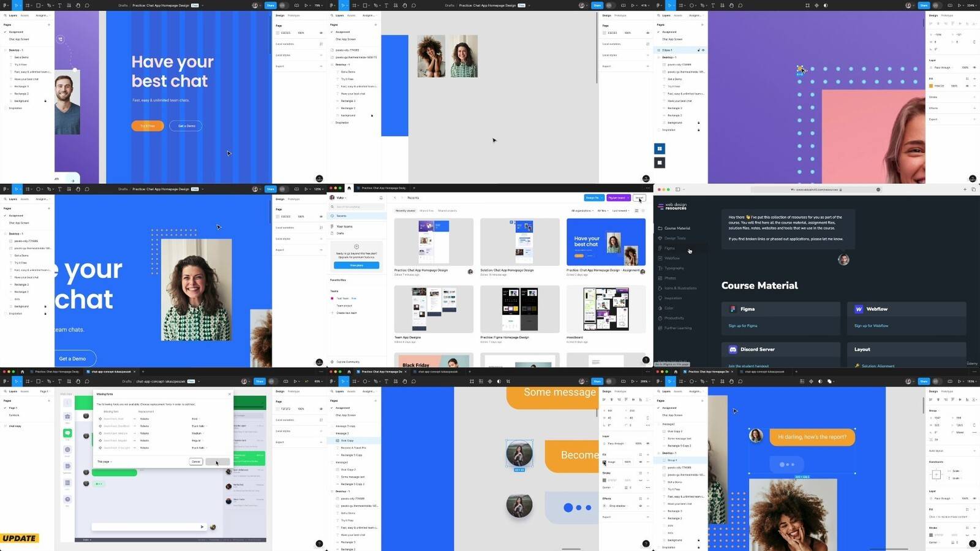Select Text tool in Try it Free canvas window
This screenshot has height=551, width=980.
click(x=59, y=6)
